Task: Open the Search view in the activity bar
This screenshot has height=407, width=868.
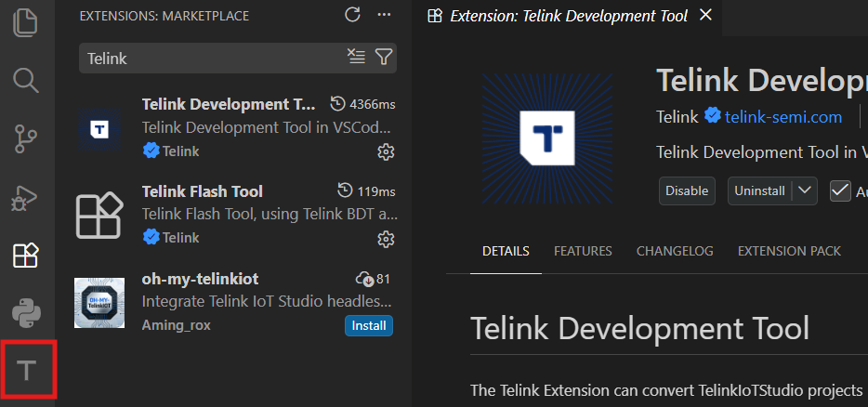Action: (25, 80)
